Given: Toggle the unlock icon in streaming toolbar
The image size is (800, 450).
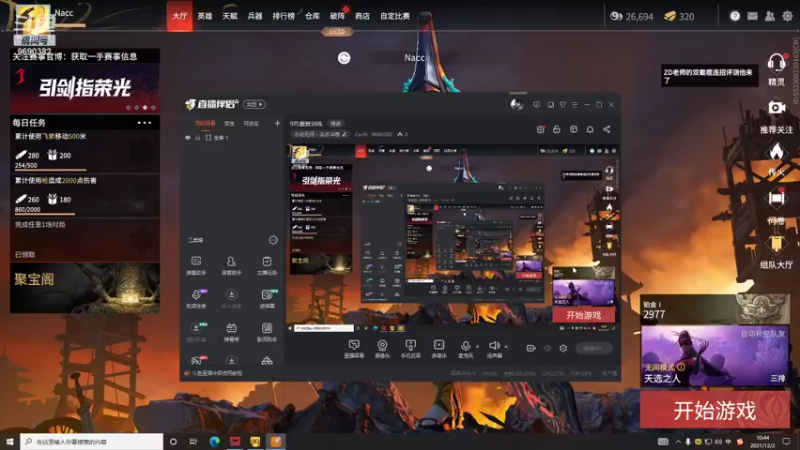Looking at the screenshot, I should click(x=557, y=129).
